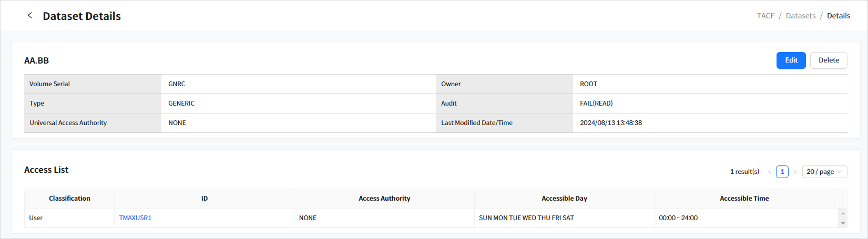Viewport: 868px width, 239px height.
Task: Click the Accessible Time column header
Action: click(744, 199)
